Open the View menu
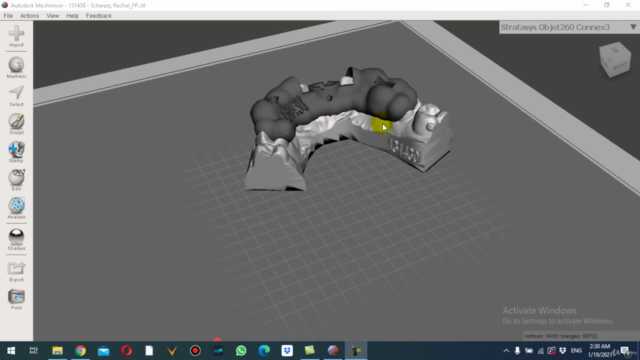640x360 pixels. click(x=53, y=16)
